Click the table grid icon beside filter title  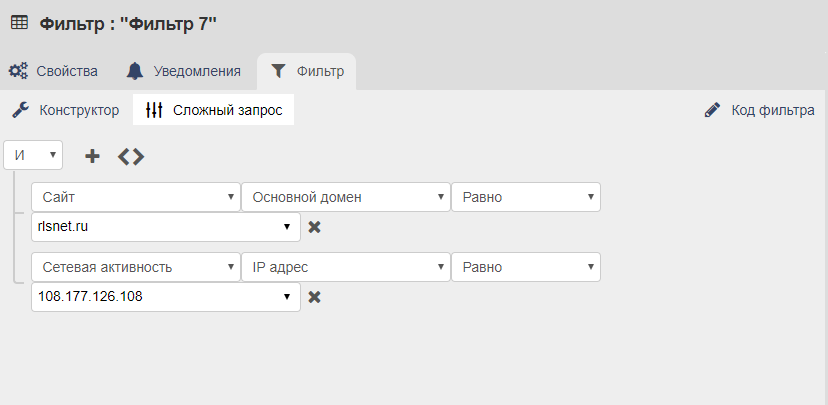(20, 23)
